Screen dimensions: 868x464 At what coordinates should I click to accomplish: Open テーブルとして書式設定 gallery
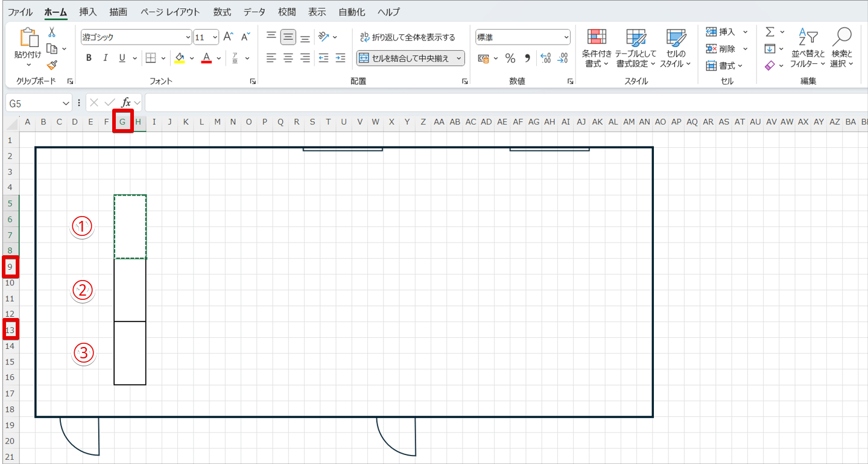(636, 48)
